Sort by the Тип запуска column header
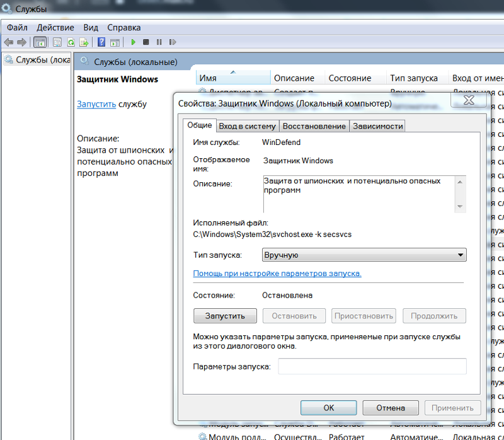The height and width of the screenshot is (440, 504). [x=417, y=78]
